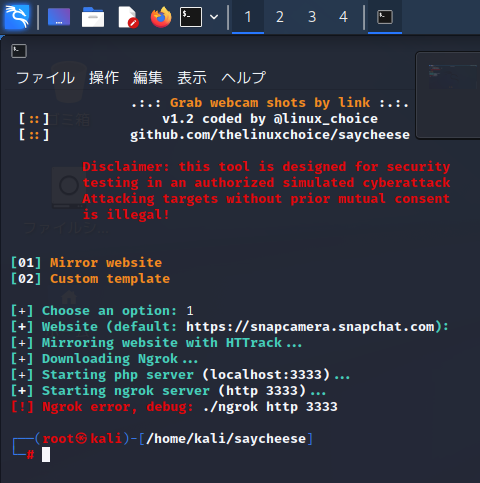Switch to workspace 3
480x483 pixels.
point(312,17)
